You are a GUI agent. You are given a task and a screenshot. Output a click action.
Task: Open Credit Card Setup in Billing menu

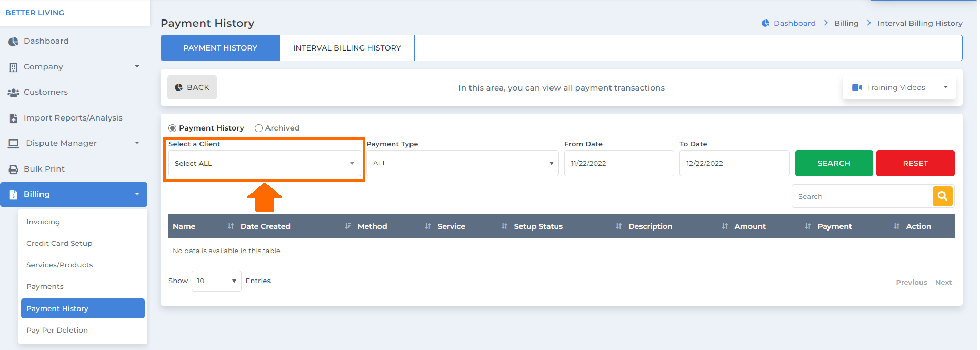click(59, 243)
